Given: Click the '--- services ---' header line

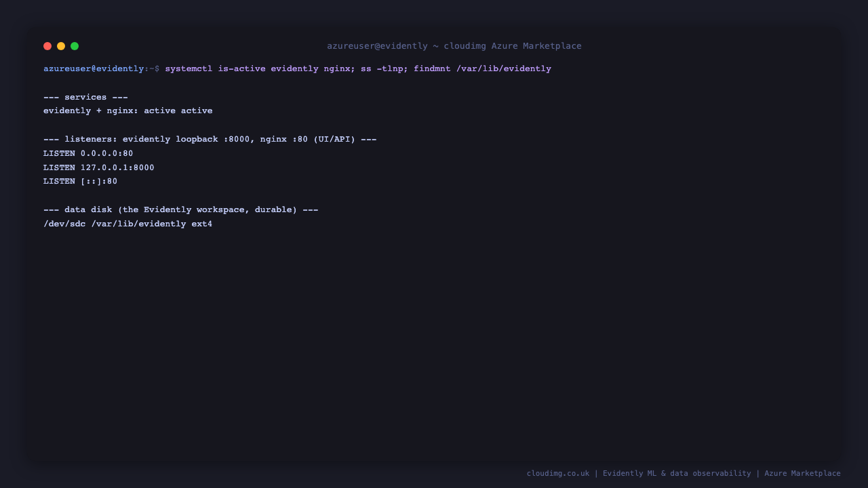Looking at the screenshot, I should pos(85,97).
